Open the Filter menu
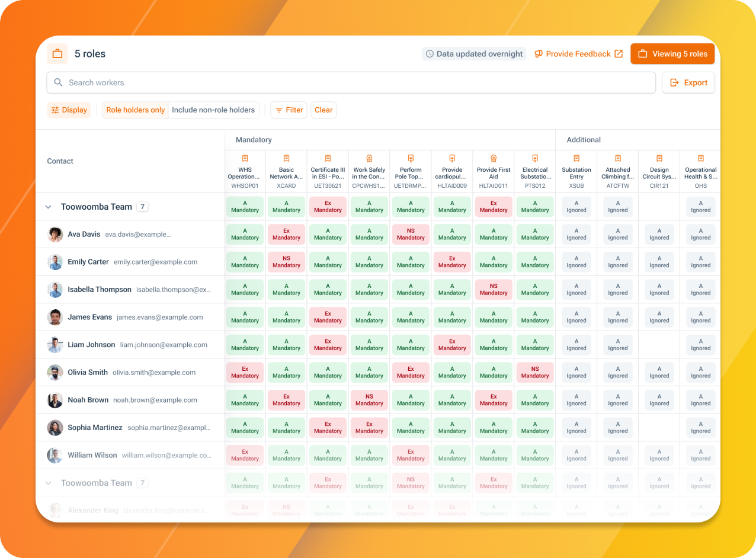This screenshot has height=558, width=756. [x=289, y=110]
